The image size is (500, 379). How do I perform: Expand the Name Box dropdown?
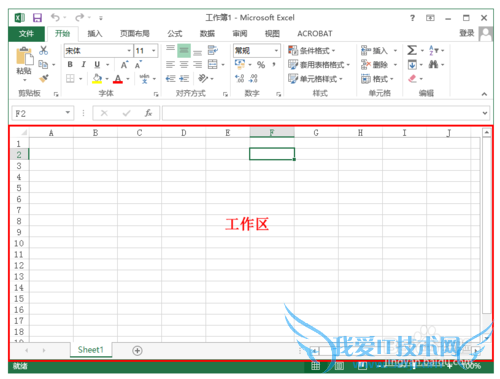point(68,113)
